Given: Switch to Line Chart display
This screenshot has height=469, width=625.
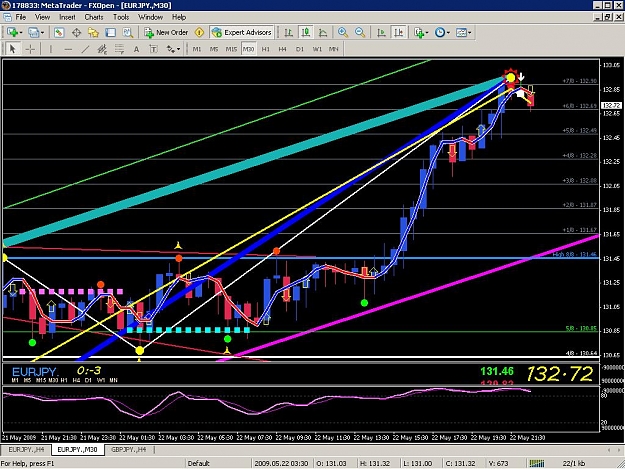Looking at the screenshot, I should [x=323, y=33].
